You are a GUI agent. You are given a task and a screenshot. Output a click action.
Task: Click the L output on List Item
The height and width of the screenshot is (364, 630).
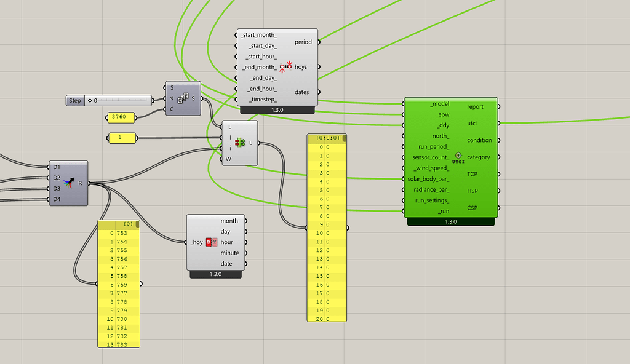pyautogui.click(x=251, y=143)
